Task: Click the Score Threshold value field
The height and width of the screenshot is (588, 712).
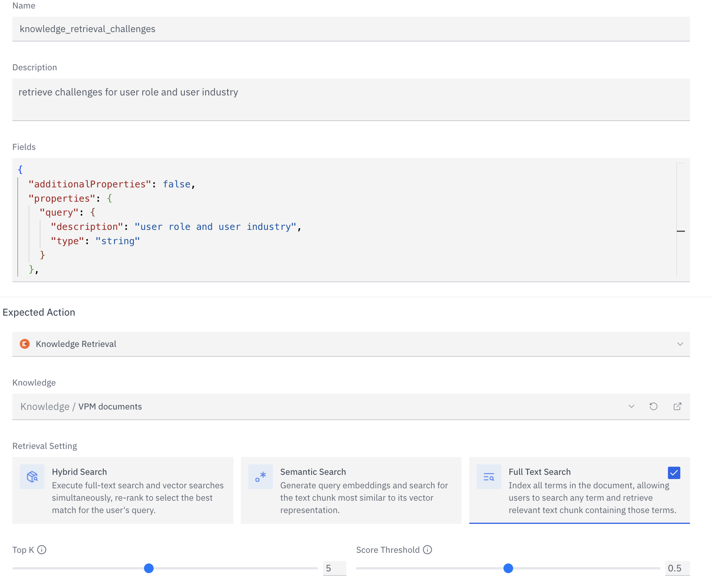Action: [x=677, y=568]
